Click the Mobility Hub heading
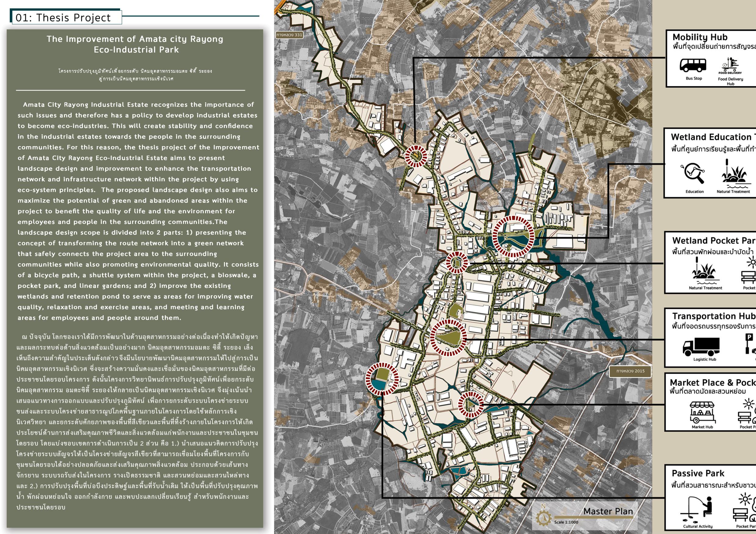Image resolution: width=756 pixels, height=534 pixels. tap(700, 37)
